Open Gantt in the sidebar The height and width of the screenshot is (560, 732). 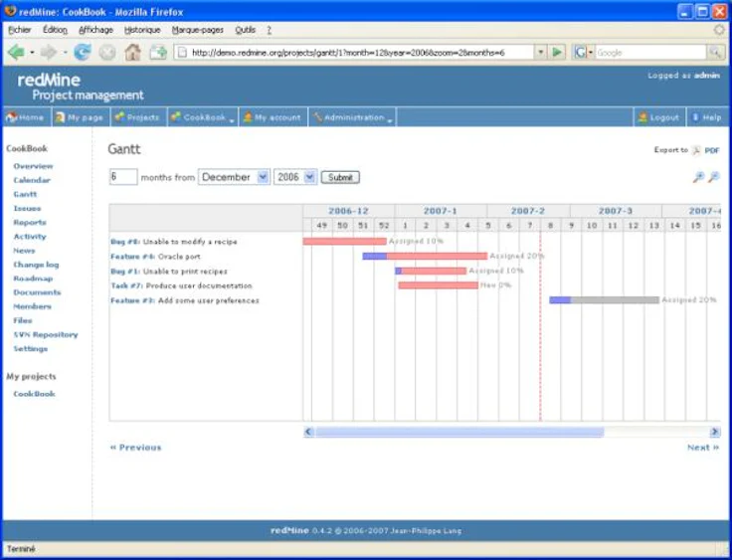(25, 194)
